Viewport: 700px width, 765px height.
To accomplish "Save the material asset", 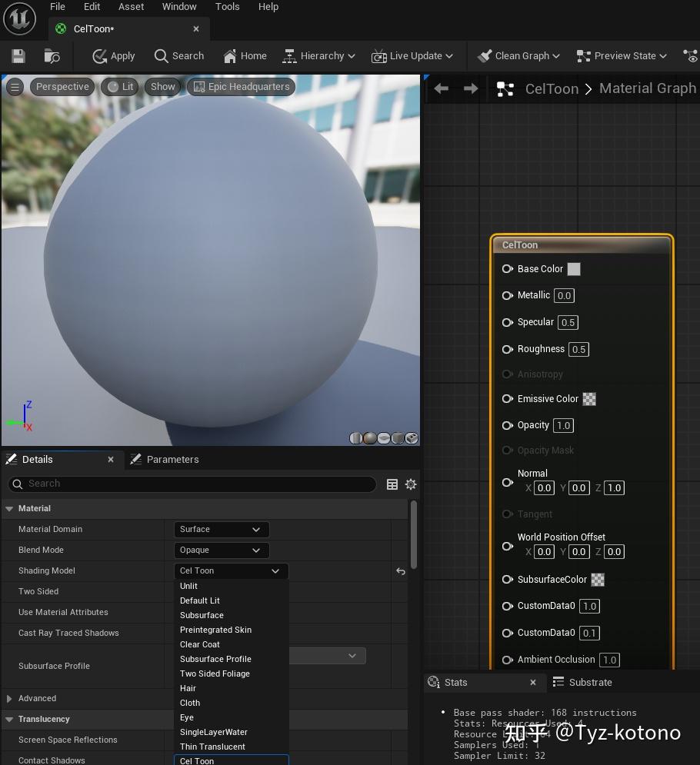I will pos(18,55).
